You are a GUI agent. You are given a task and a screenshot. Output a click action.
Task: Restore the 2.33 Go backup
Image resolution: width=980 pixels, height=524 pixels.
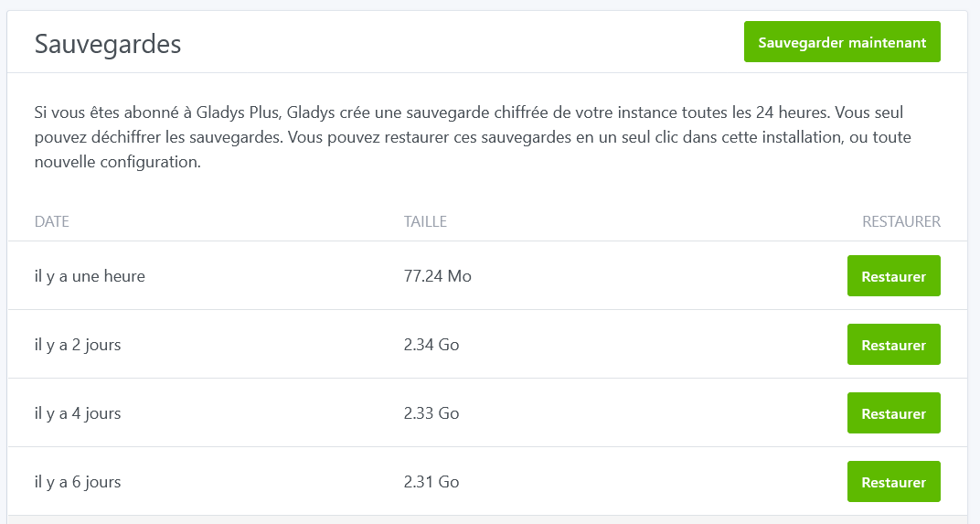(894, 413)
